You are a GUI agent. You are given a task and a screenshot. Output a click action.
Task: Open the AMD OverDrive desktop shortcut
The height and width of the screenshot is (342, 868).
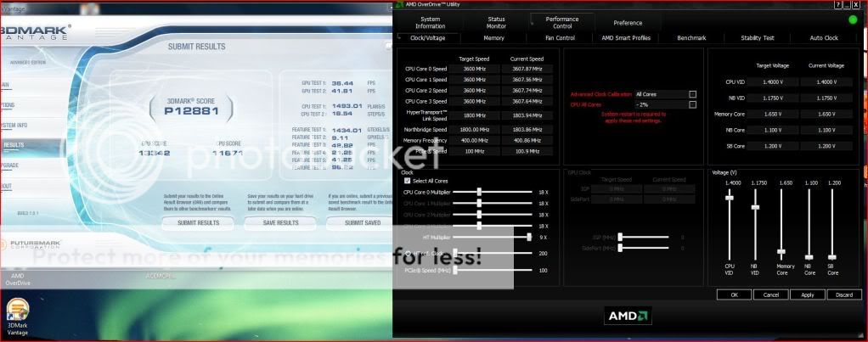(x=18, y=279)
